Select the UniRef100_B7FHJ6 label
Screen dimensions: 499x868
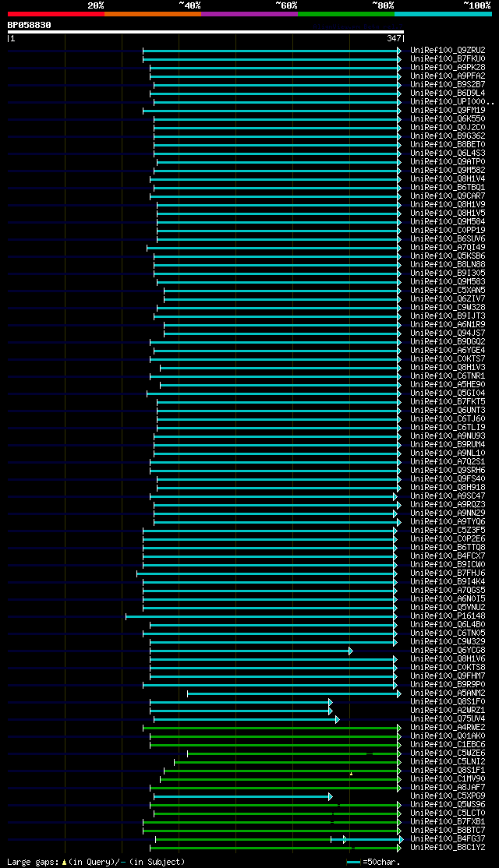pyautogui.click(x=448, y=573)
